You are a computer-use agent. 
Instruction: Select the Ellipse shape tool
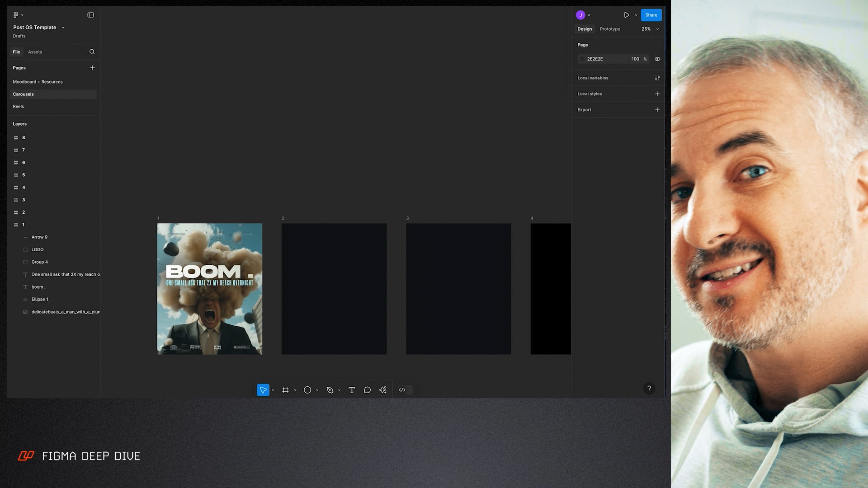click(x=307, y=390)
